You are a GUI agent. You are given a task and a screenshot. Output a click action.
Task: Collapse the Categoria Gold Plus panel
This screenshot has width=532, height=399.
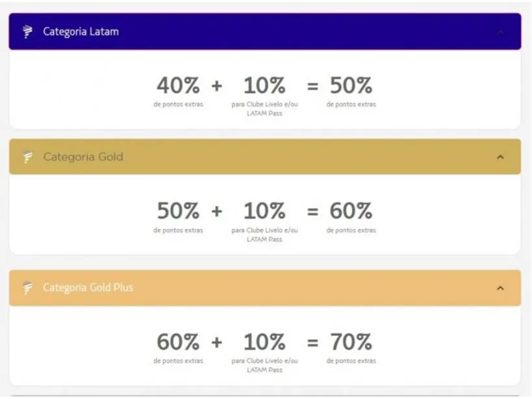click(x=500, y=287)
